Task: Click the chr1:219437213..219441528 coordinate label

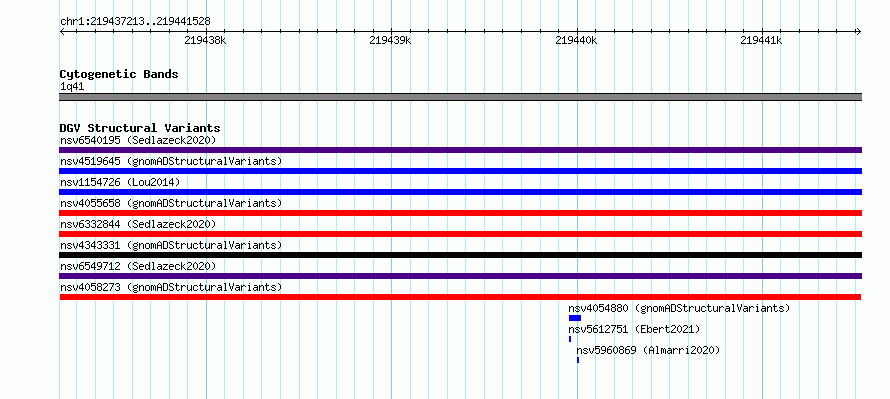Action: tap(135, 22)
